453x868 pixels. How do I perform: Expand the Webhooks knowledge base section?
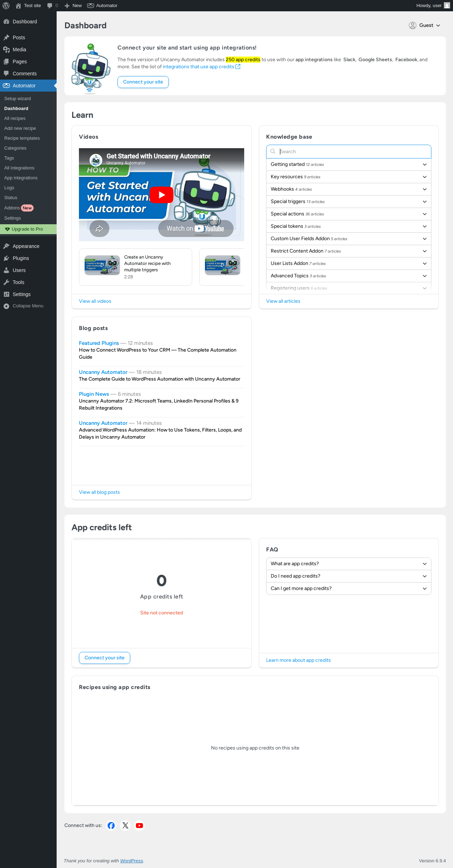pyautogui.click(x=349, y=189)
